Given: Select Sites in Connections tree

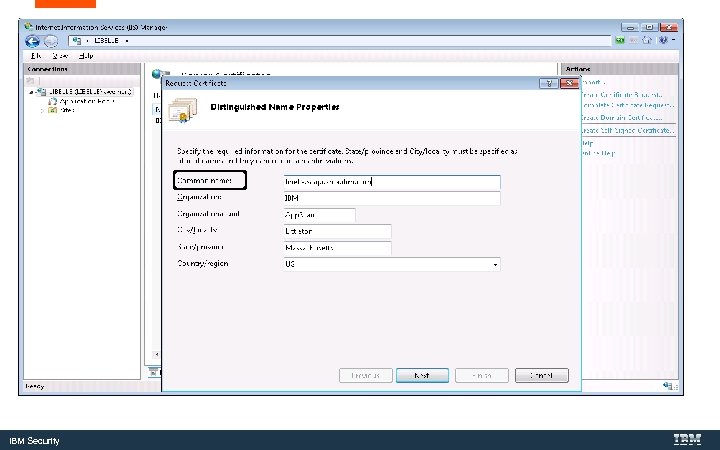Looking at the screenshot, I should [x=67, y=110].
